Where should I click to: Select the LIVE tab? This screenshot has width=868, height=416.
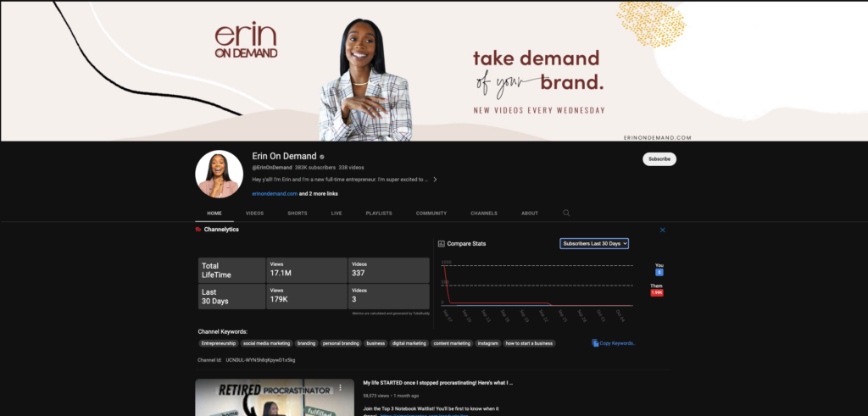click(x=337, y=213)
